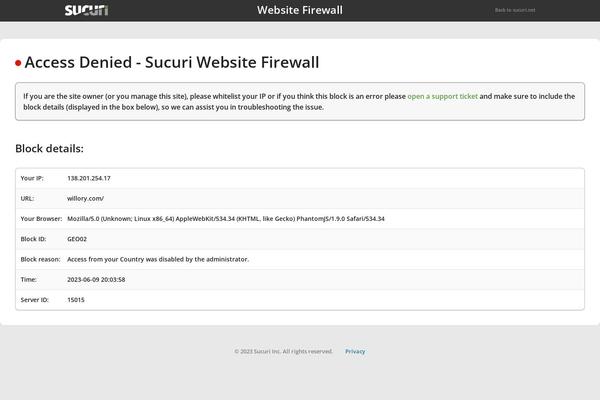The width and height of the screenshot is (600, 400).
Task: Follow the 'open a support ticket' link
Action: coord(442,96)
